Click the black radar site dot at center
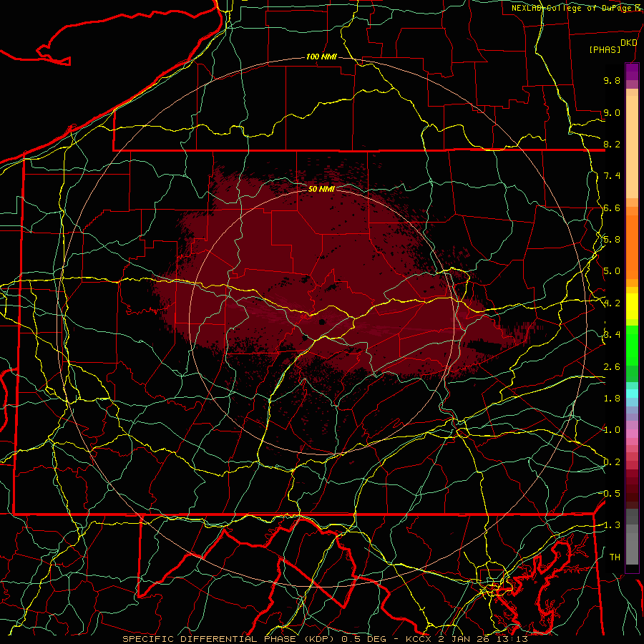 [x=322, y=322]
